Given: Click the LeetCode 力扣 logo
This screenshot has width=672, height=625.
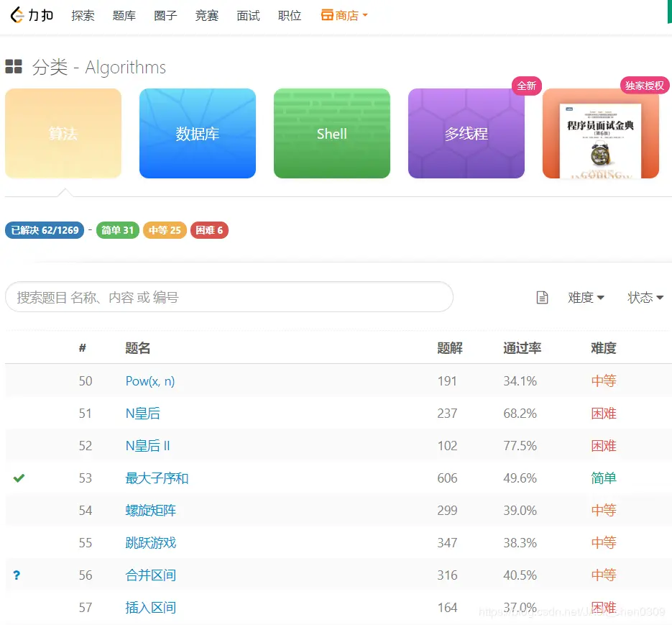Looking at the screenshot, I should coord(32,15).
